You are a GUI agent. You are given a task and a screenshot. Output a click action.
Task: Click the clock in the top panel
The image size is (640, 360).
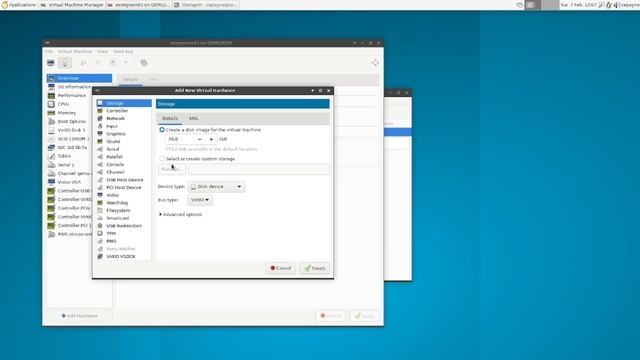[578, 5]
